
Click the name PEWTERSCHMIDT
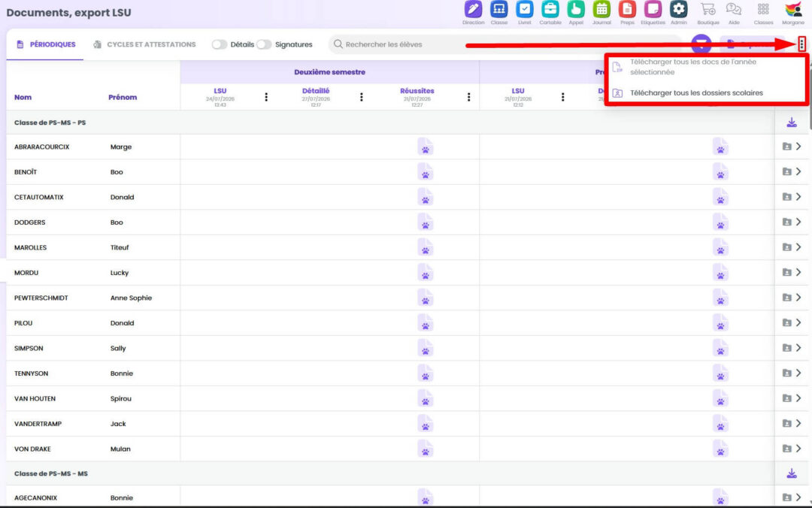pos(41,298)
